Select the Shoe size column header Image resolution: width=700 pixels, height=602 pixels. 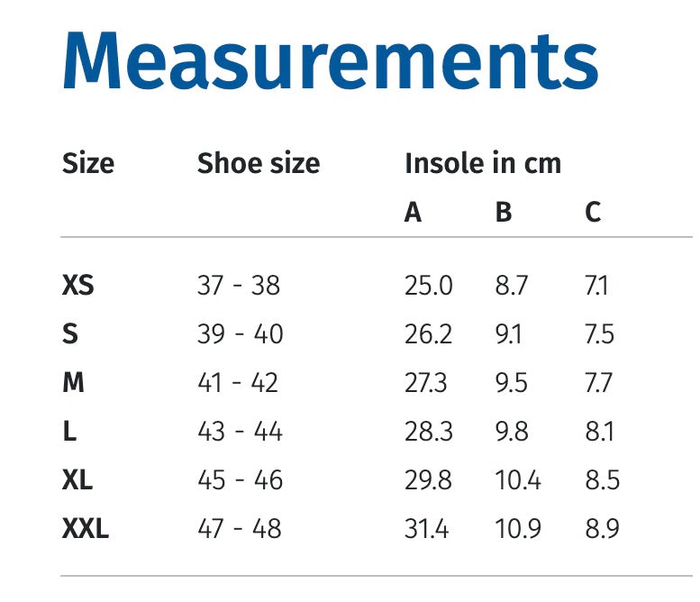point(259,163)
